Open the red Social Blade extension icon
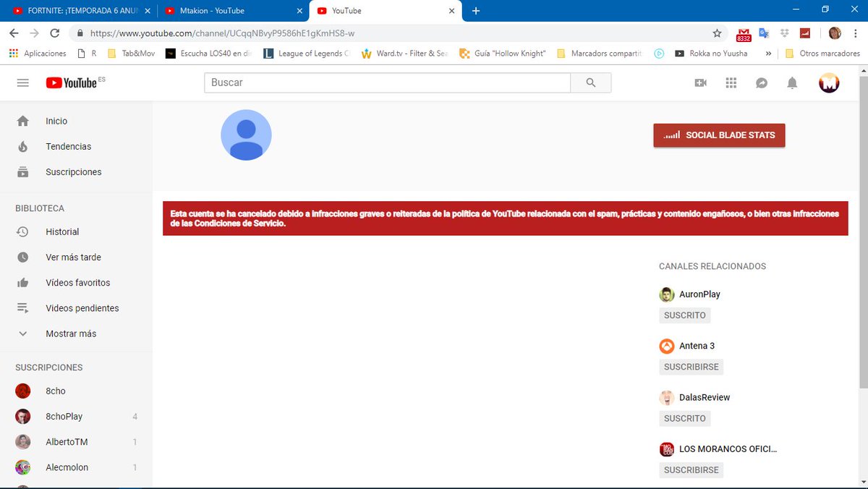 (x=804, y=33)
